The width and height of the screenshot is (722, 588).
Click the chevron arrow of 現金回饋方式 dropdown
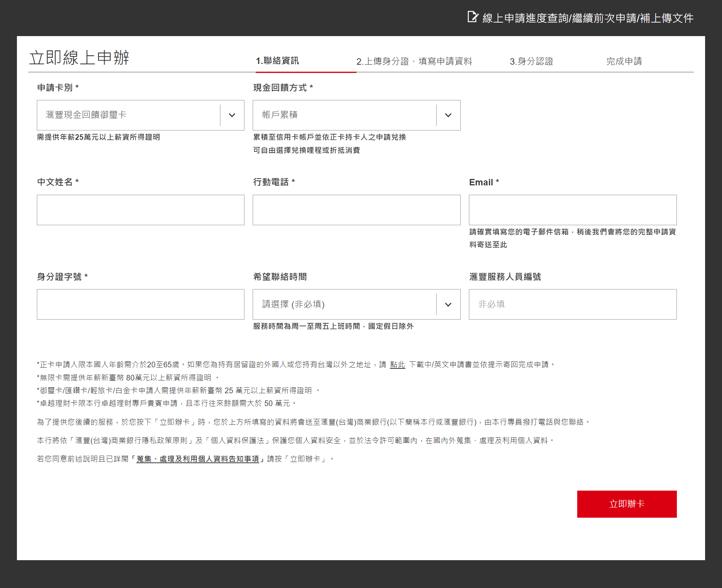pos(448,115)
